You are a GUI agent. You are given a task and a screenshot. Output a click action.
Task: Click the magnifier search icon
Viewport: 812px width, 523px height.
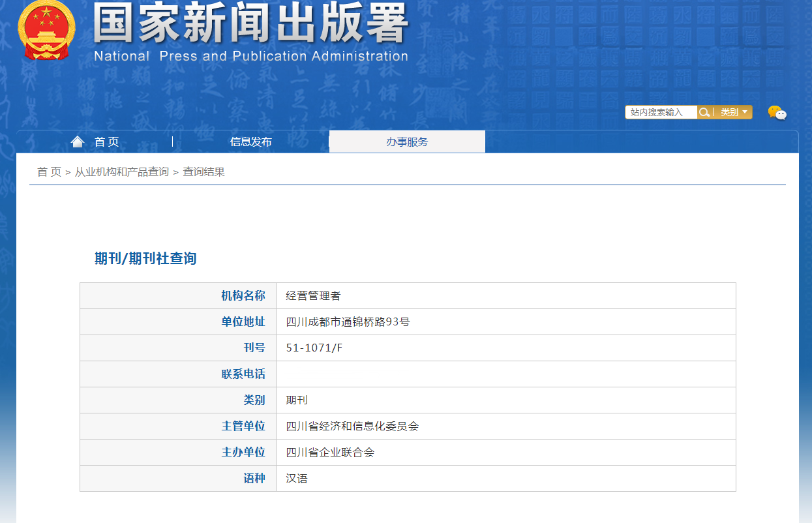tap(704, 112)
